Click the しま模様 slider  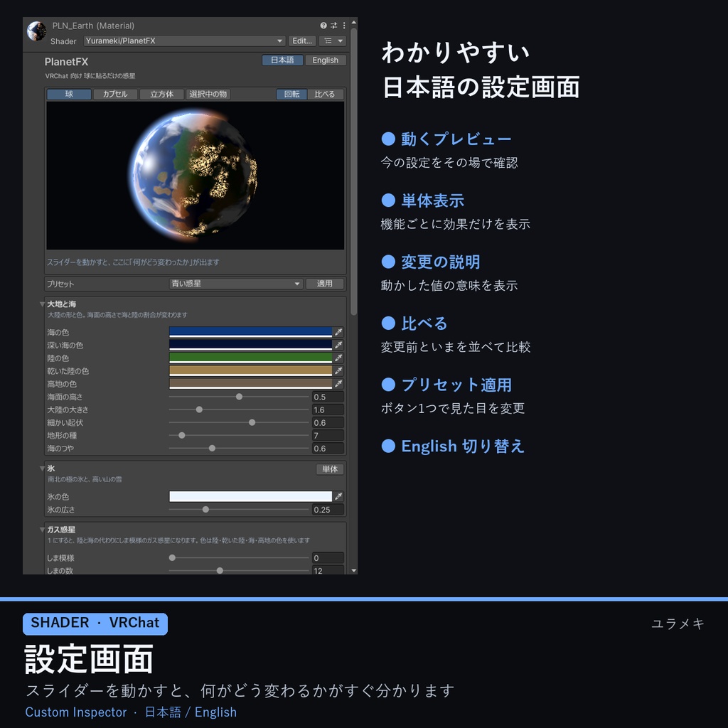239,557
